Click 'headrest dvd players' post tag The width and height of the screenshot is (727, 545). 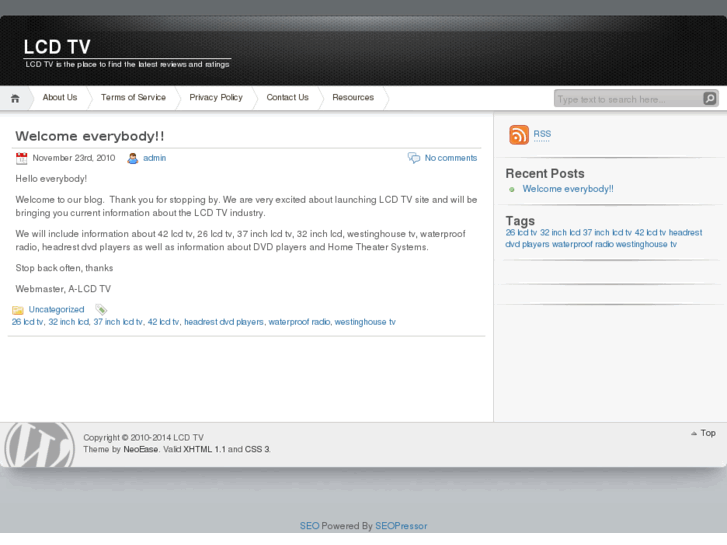pyautogui.click(x=224, y=322)
